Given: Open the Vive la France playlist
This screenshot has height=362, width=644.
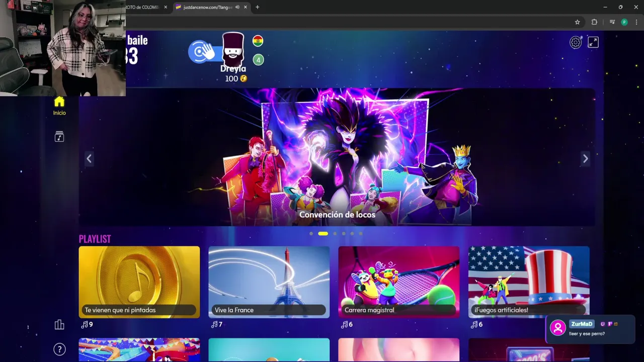Looking at the screenshot, I should [x=269, y=282].
